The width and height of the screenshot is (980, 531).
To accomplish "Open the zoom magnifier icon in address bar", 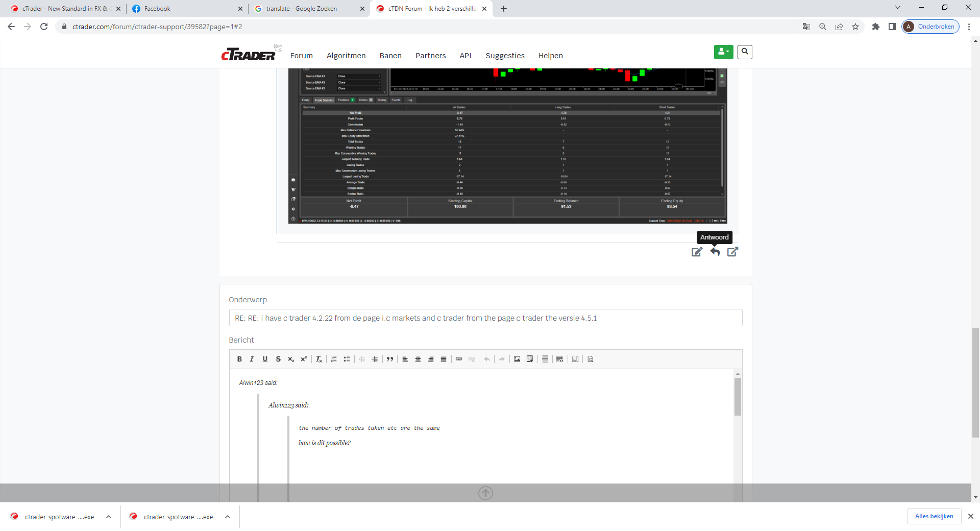I will click(823, 27).
